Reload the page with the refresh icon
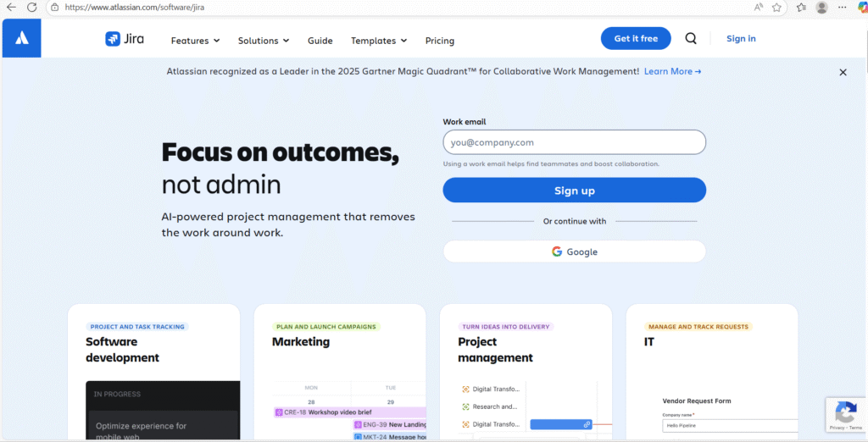The height and width of the screenshot is (442, 868). [x=32, y=7]
